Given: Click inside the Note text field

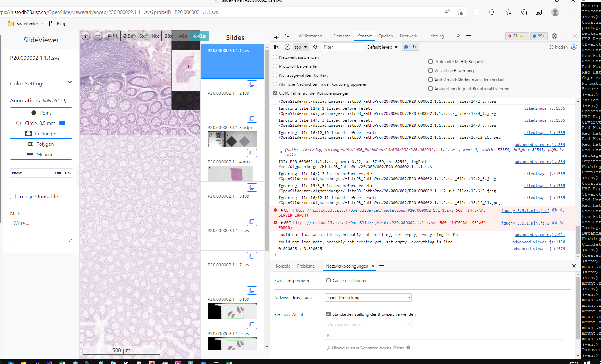Looking at the screenshot, I should pos(41,230).
